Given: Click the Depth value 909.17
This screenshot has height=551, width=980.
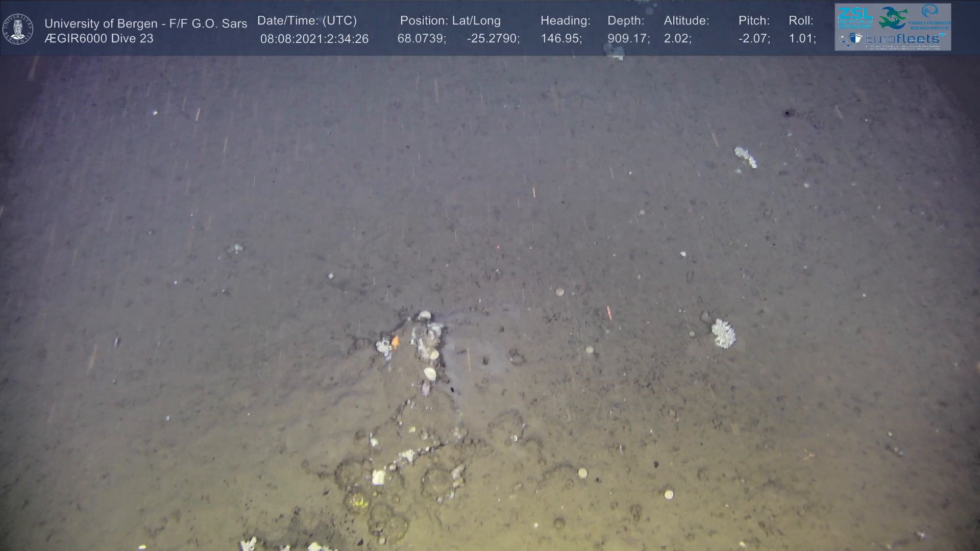Looking at the screenshot, I should point(628,39).
